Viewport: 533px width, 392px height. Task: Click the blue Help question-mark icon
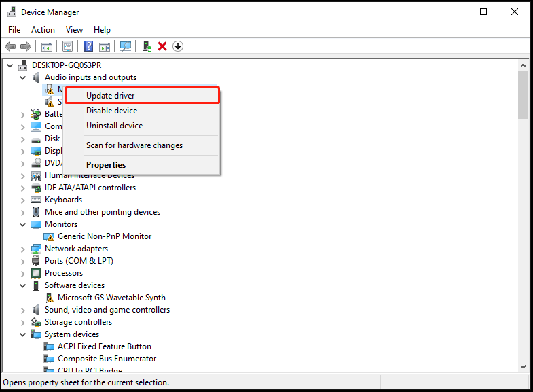tap(88, 46)
